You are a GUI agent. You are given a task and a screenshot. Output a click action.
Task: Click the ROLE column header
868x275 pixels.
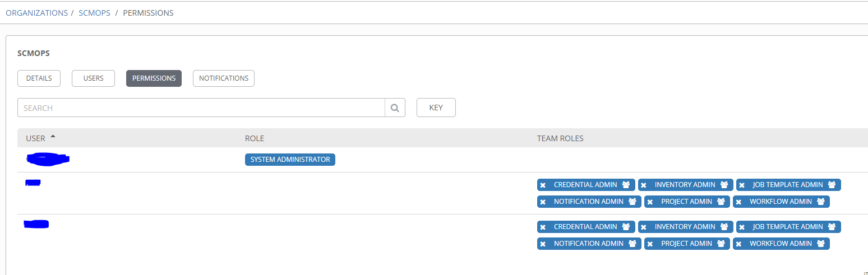coord(255,138)
